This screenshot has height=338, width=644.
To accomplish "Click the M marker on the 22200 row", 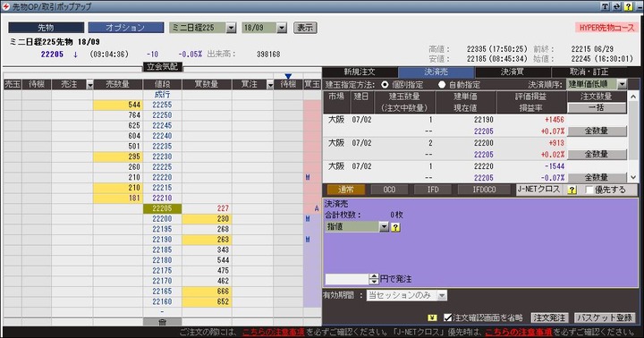I will pyautogui.click(x=308, y=219).
